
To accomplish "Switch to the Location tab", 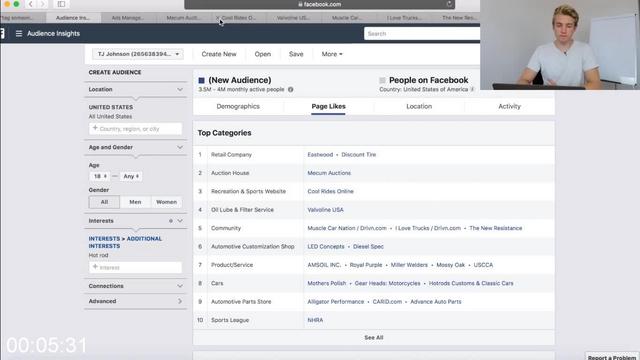I will [419, 106].
